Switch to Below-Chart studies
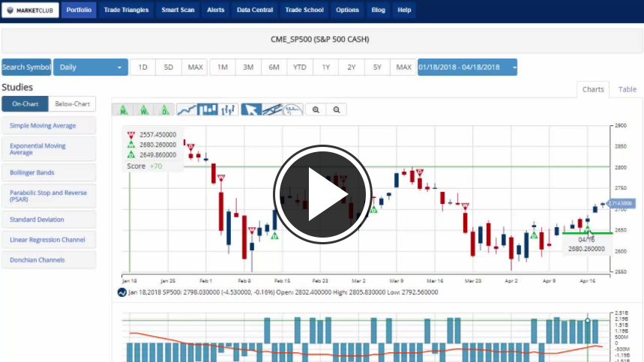Viewport: 644px width, 362px height. pos(72,104)
